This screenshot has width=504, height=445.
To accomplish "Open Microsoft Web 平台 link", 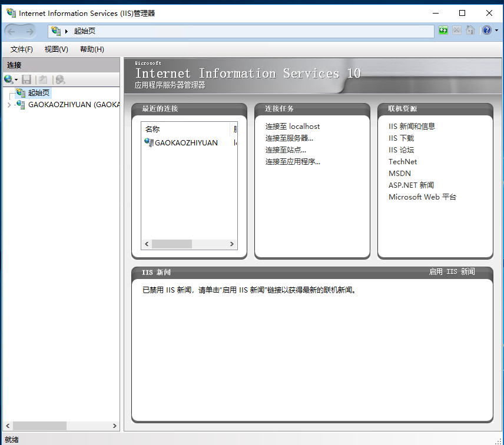I will (x=422, y=197).
